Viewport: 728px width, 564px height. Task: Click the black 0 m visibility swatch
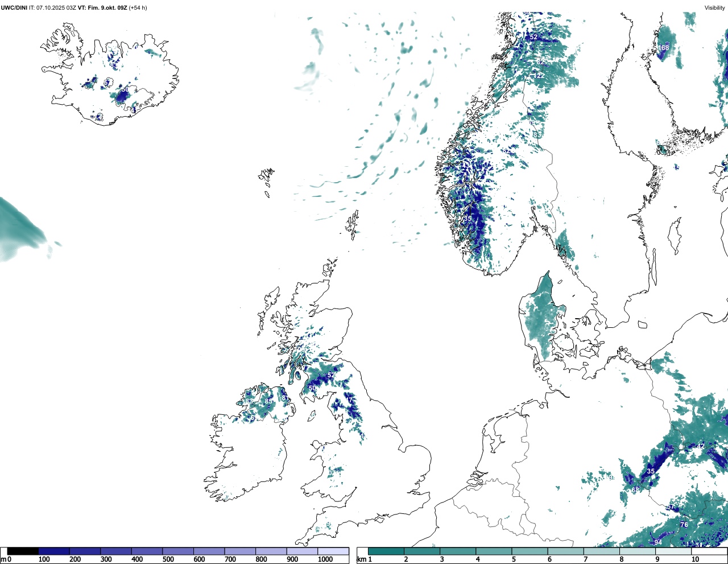[x=23, y=551]
